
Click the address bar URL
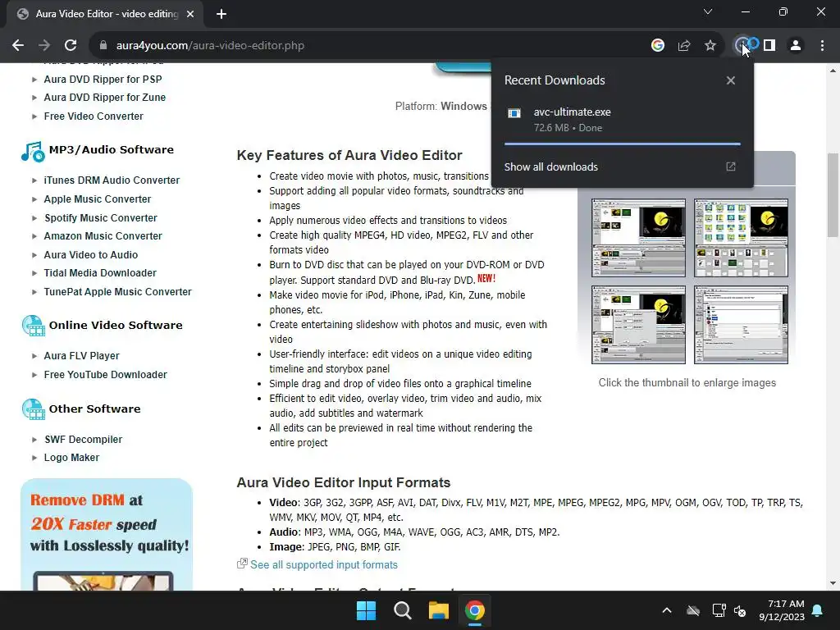coord(210,46)
